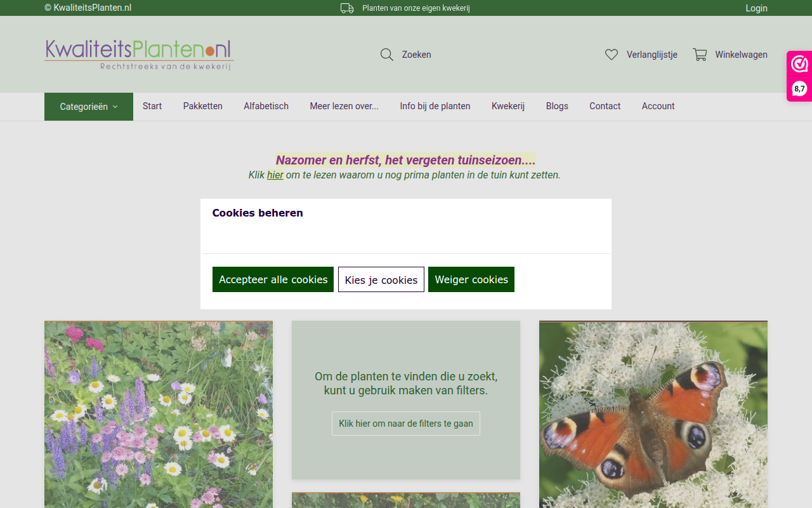This screenshot has height=508, width=812.
Task: Click the Cookies beheren heading
Action: (x=258, y=213)
